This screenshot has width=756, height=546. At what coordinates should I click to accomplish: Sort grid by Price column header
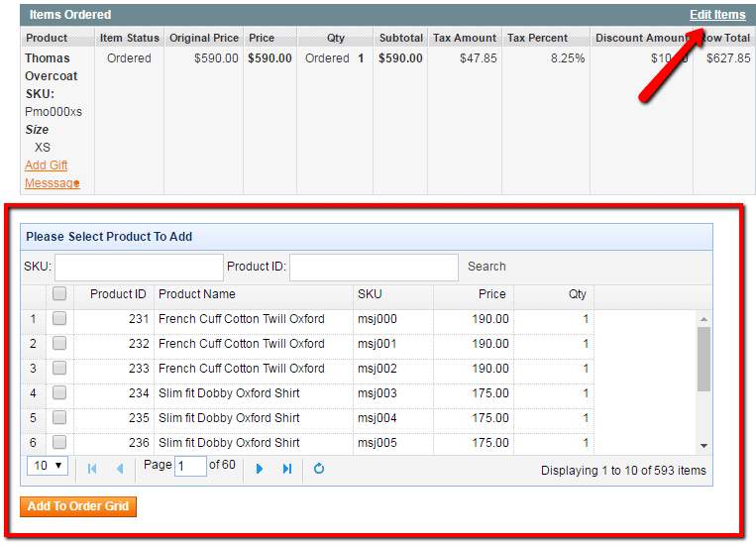point(491,294)
